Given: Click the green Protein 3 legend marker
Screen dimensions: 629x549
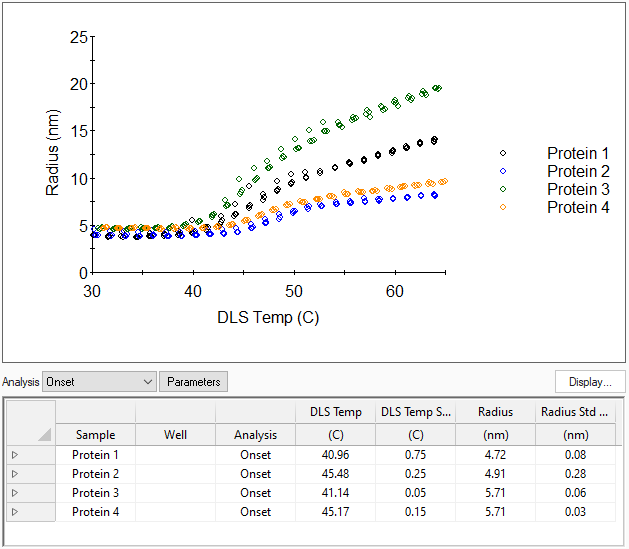Looking at the screenshot, I should 503,190.
